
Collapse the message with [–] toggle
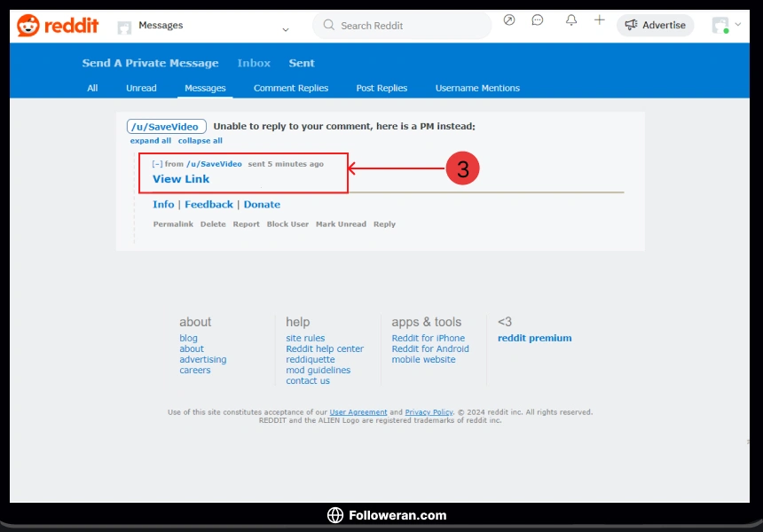click(157, 164)
